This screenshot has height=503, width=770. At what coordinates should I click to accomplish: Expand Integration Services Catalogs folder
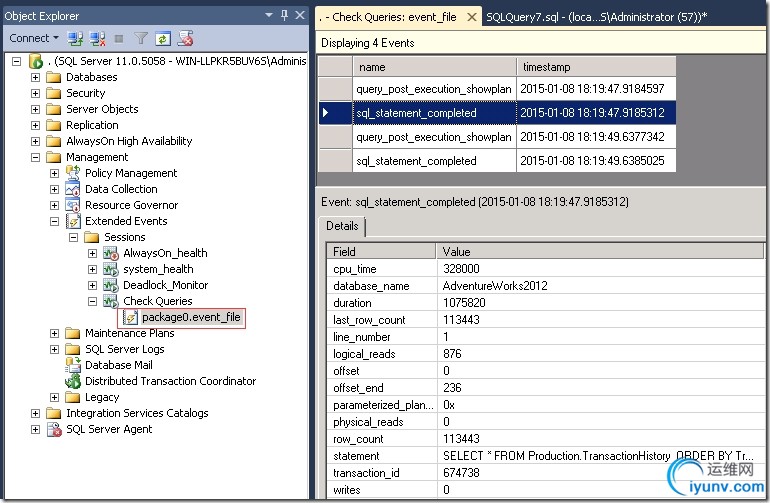click(35, 414)
